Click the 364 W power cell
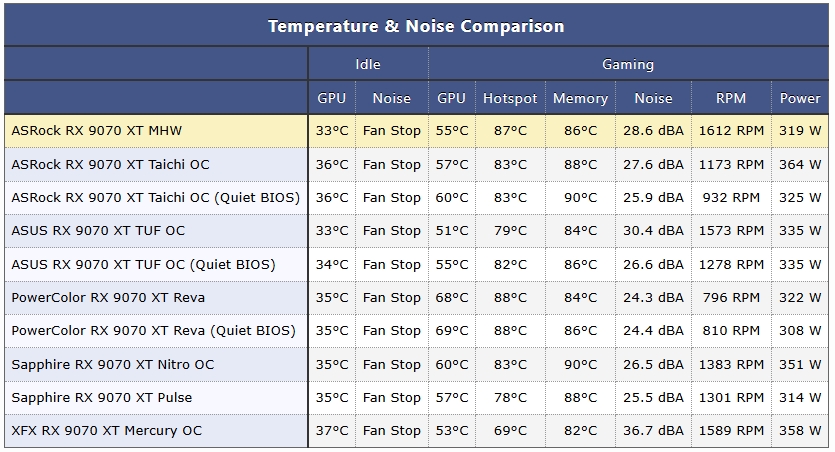 tap(800, 165)
